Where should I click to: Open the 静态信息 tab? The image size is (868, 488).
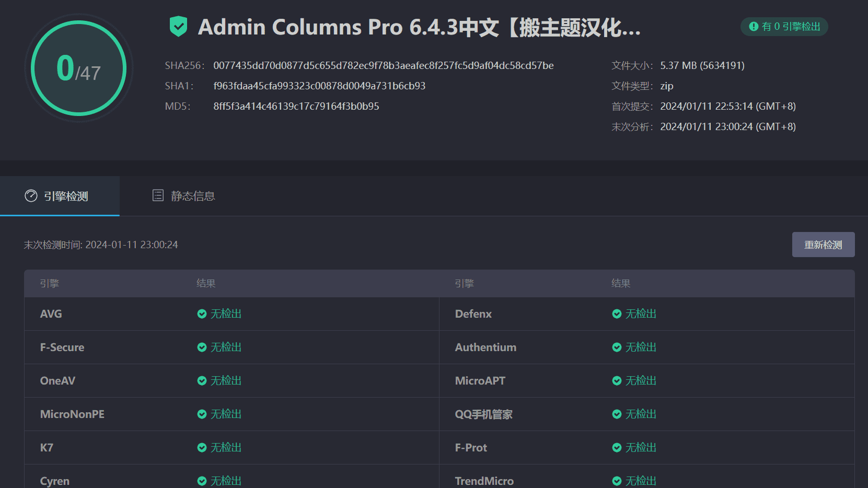183,196
